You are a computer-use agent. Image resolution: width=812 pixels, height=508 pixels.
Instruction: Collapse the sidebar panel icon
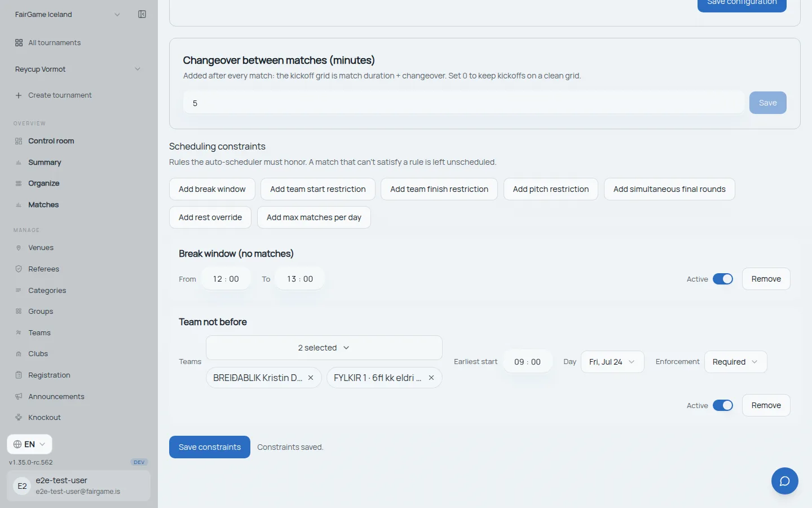[x=142, y=14]
